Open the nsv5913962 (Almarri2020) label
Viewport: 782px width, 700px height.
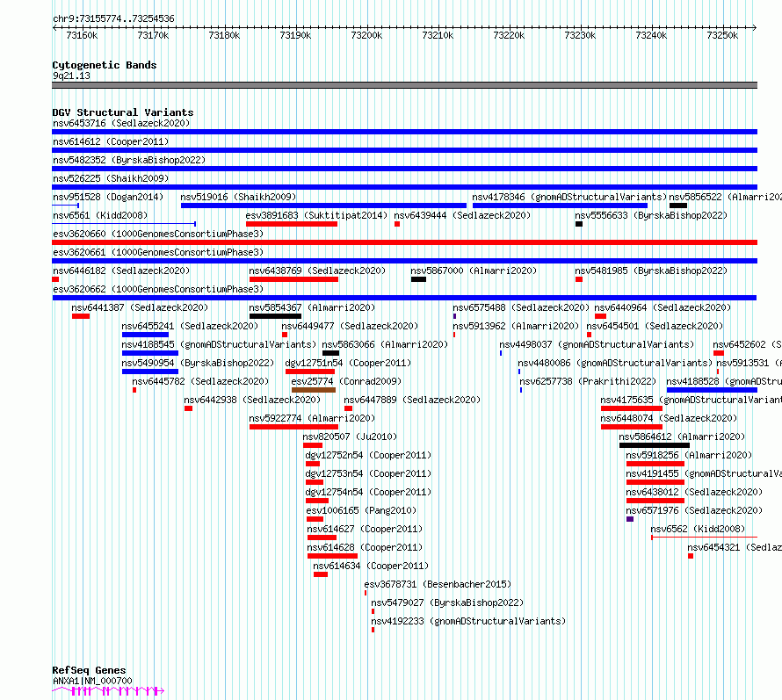tap(516, 326)
